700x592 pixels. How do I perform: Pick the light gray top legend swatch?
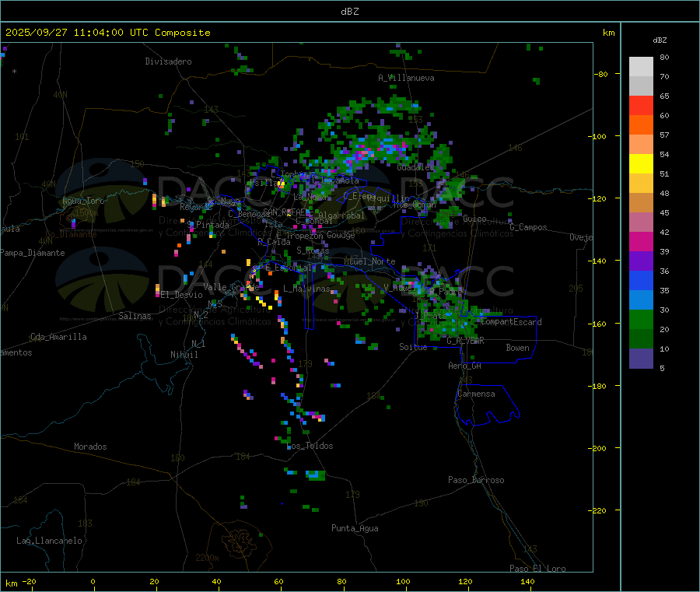pyautogui.click(x=641, y=66)
